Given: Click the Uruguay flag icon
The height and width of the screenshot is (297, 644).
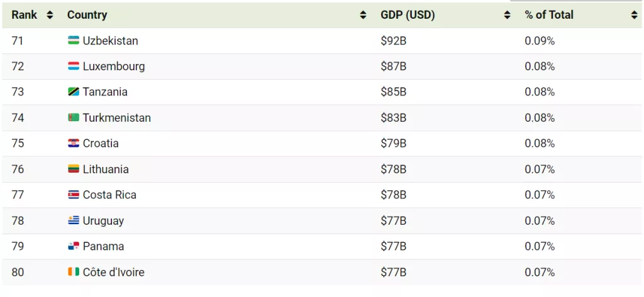Looking at the screenshot, I should pos(74,221).
